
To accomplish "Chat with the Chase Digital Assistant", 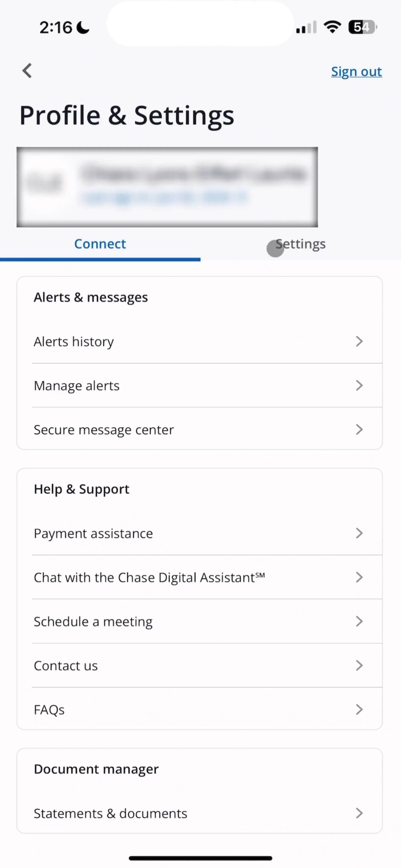I will pyautogui.click(x=149, y=577).
